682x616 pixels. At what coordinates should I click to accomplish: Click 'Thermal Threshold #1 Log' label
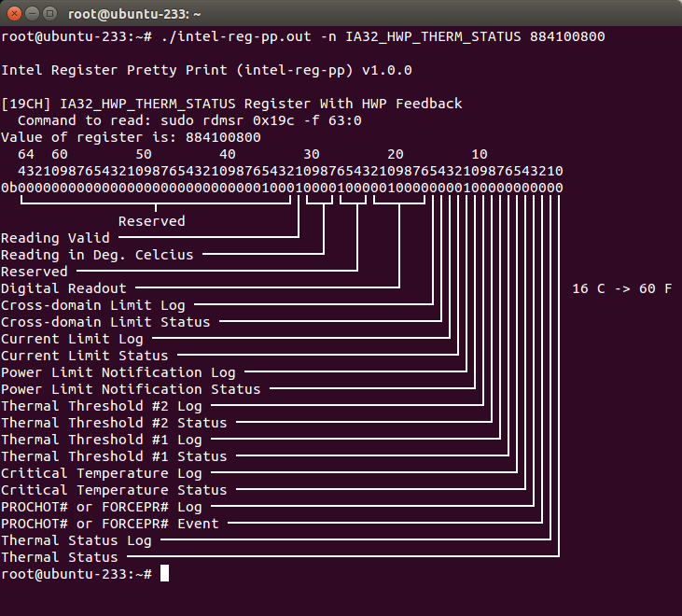pyautogui.click(x=102, y=440)
